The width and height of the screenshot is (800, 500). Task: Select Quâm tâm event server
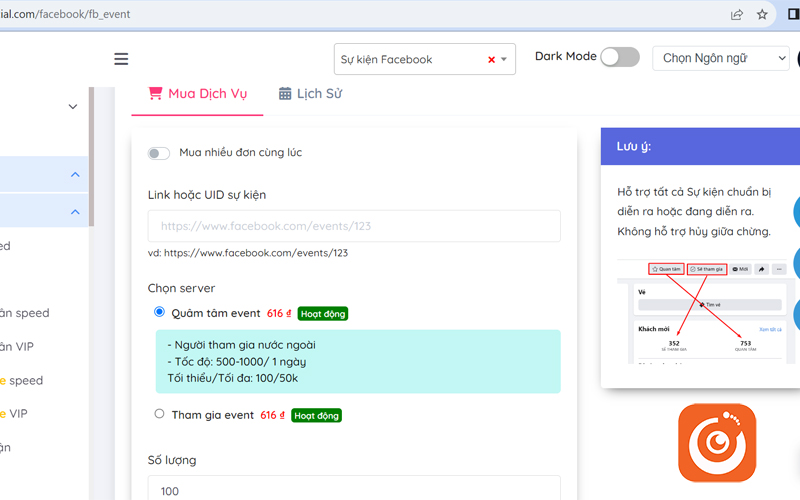click(159, 312)
